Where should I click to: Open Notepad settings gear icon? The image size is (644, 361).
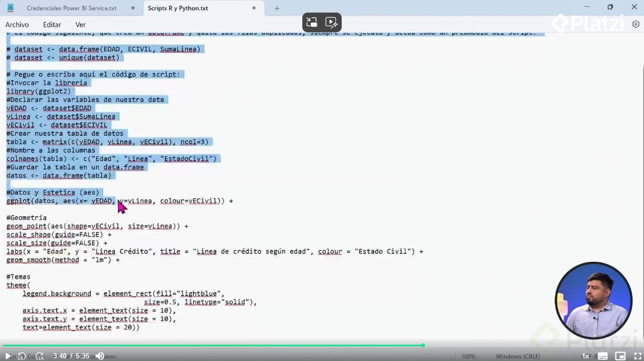[636, 24]
